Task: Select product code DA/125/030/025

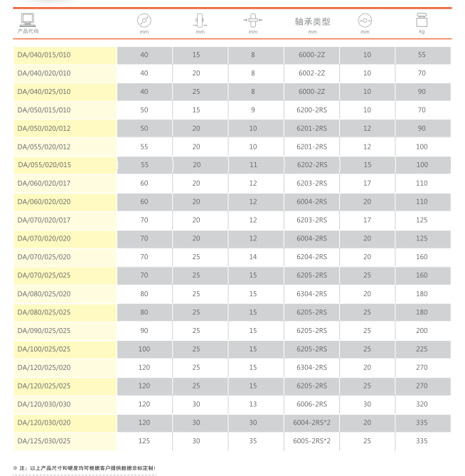Action: point(44,441)
